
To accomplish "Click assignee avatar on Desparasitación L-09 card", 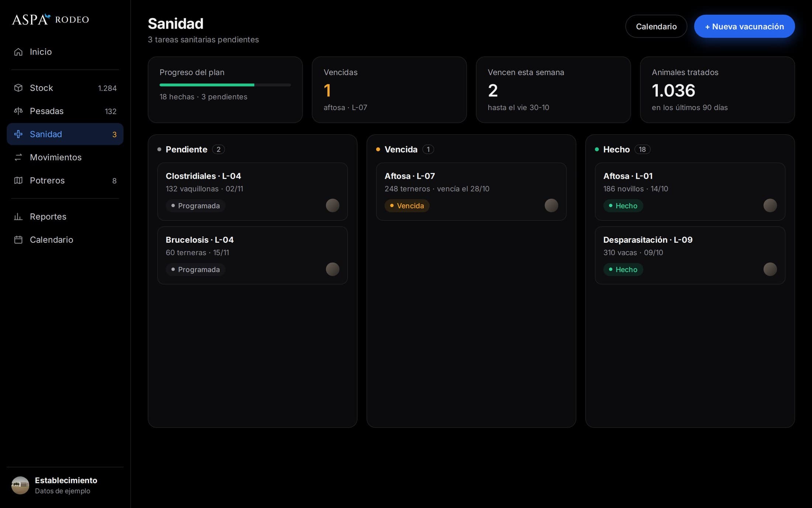I will pos(770,269).
